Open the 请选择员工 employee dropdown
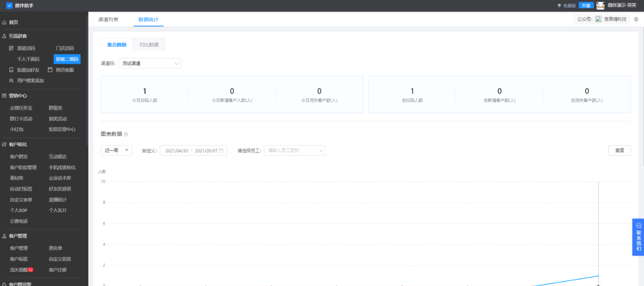This screenshot has width=644, height=286. [x=295, y=150]
